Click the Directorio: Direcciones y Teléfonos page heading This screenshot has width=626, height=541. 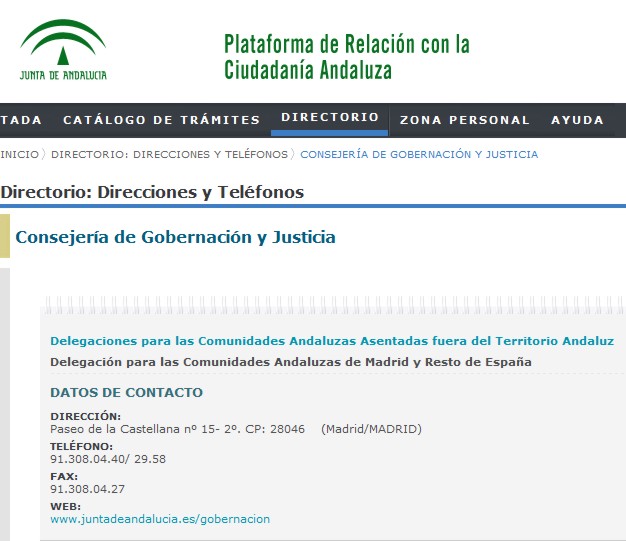pos(152,192)
